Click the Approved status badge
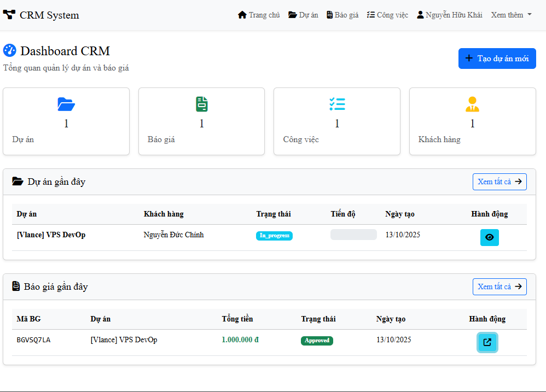Viewport: 546px width, 392px height. tap(317, 340)
